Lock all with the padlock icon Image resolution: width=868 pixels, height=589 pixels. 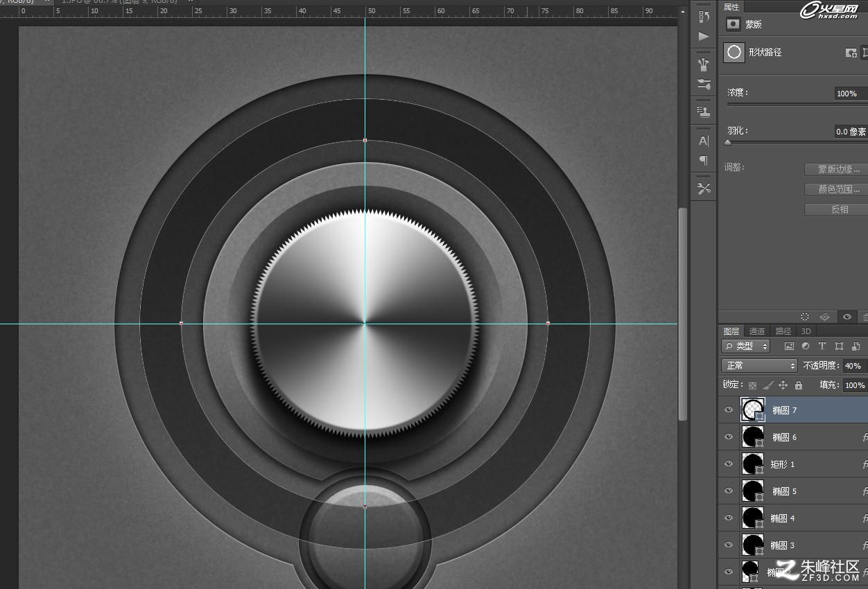(x=798, y=385)
